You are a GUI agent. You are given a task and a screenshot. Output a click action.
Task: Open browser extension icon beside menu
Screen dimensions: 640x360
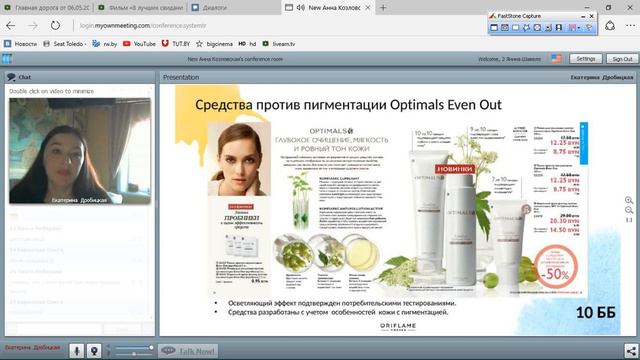(610, 25)
